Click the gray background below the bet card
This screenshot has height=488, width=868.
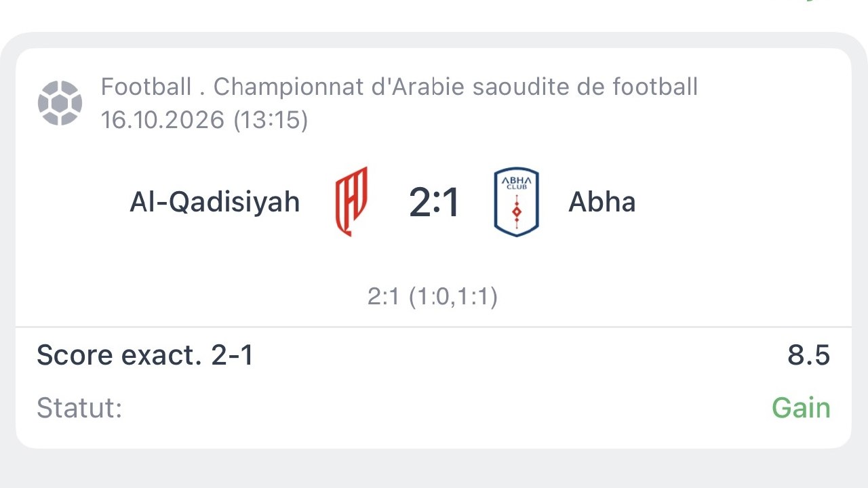pyautogui.click(x=434, y=469)
